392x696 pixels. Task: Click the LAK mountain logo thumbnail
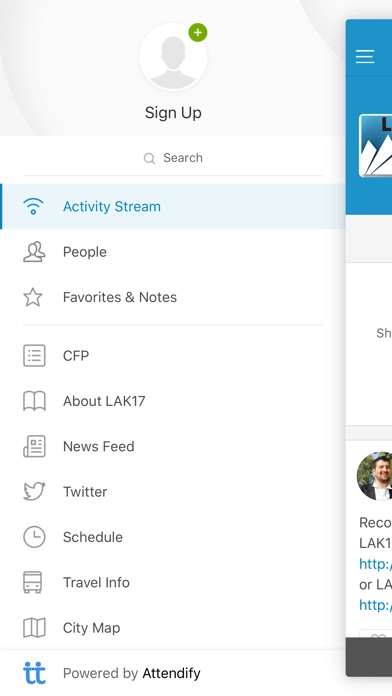pos(376,146)
